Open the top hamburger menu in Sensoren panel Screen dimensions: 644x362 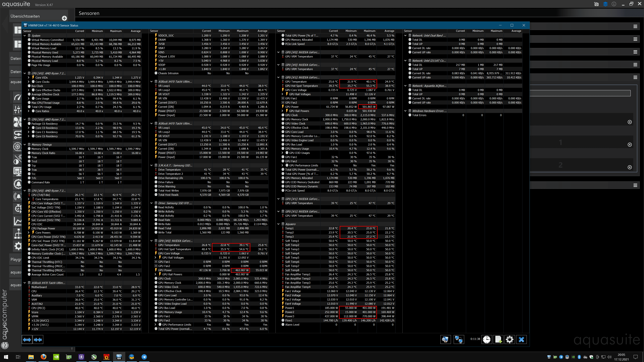pyautogui.click(x=635, y=26)
